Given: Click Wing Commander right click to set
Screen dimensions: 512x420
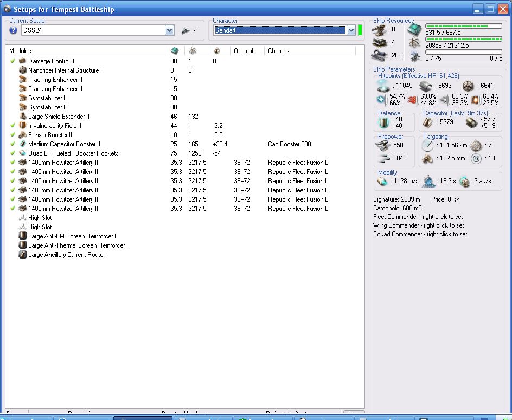Looking at the screenshot, I should 418,225.
